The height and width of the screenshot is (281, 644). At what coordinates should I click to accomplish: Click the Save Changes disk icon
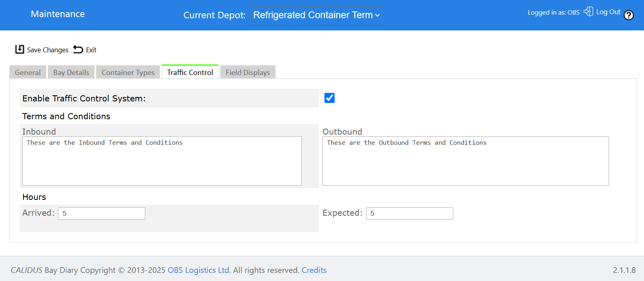[19, 49]
